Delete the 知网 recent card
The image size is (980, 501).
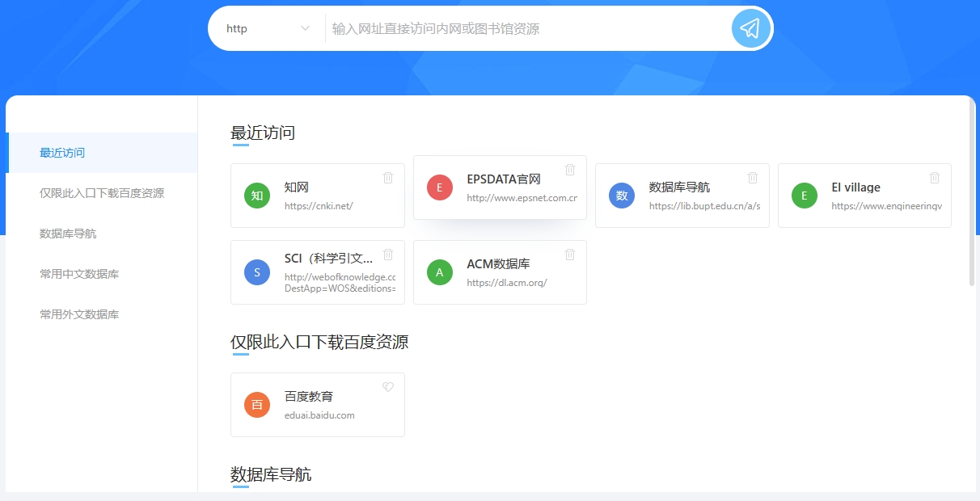(388, 178)
